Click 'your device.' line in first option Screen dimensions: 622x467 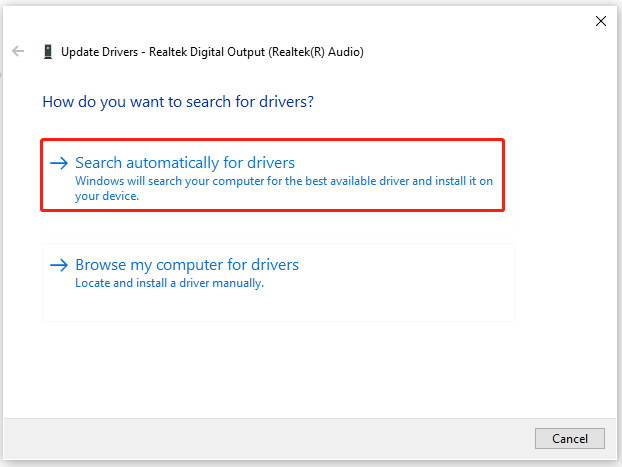coord(107,196)
